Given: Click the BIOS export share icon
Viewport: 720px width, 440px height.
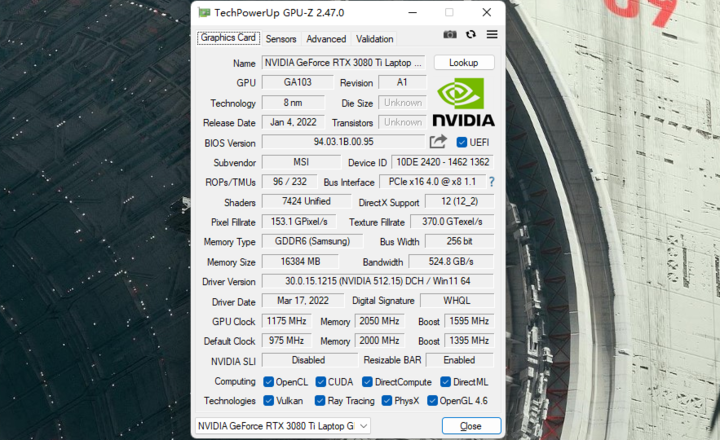Looking at the screenshot, I should (438, 141).
